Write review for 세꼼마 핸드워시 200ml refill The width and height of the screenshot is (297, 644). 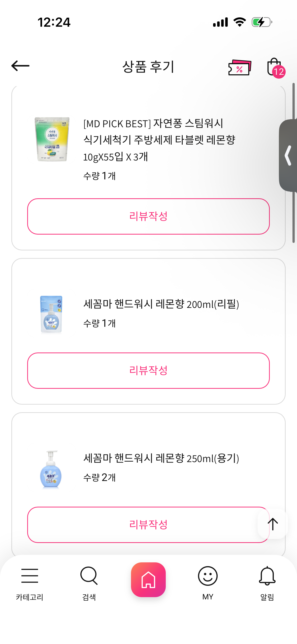coord(148,370)
